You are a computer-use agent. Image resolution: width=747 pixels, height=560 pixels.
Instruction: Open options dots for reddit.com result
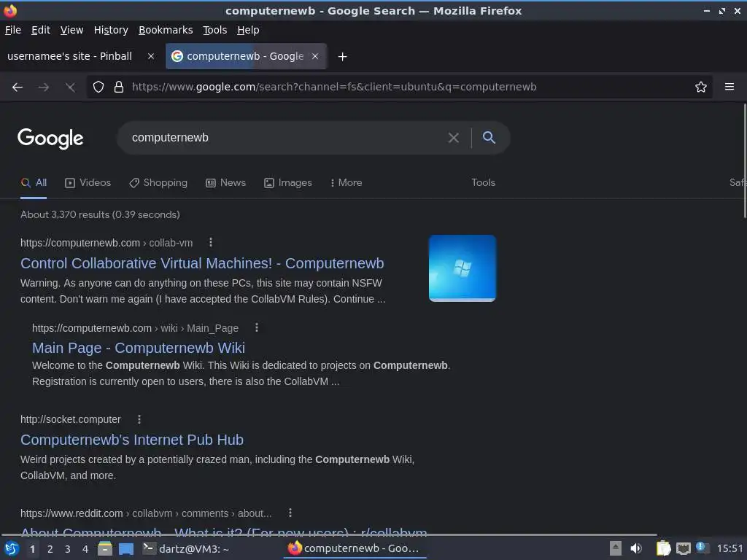tap(290, 513)
